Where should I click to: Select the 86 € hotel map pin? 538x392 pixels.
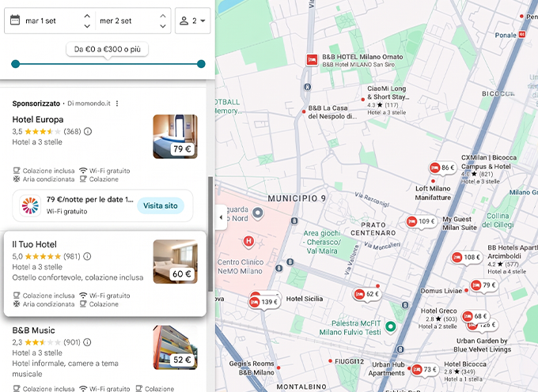pyautogui.click(x=442, y=168)
